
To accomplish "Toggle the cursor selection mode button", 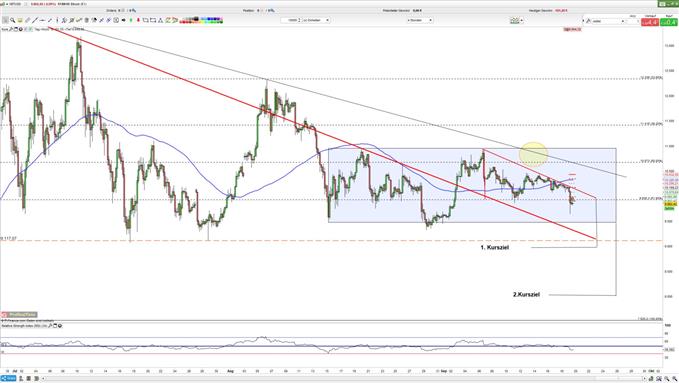I will tap(5, 20).
